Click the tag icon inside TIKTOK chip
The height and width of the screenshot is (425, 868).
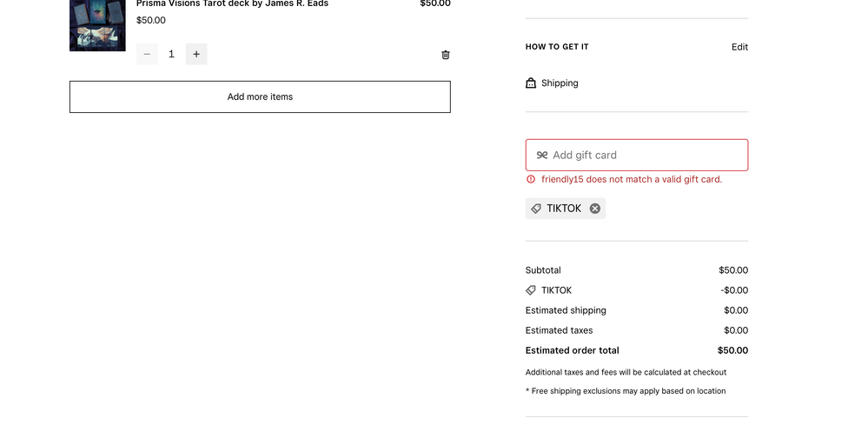536,209
